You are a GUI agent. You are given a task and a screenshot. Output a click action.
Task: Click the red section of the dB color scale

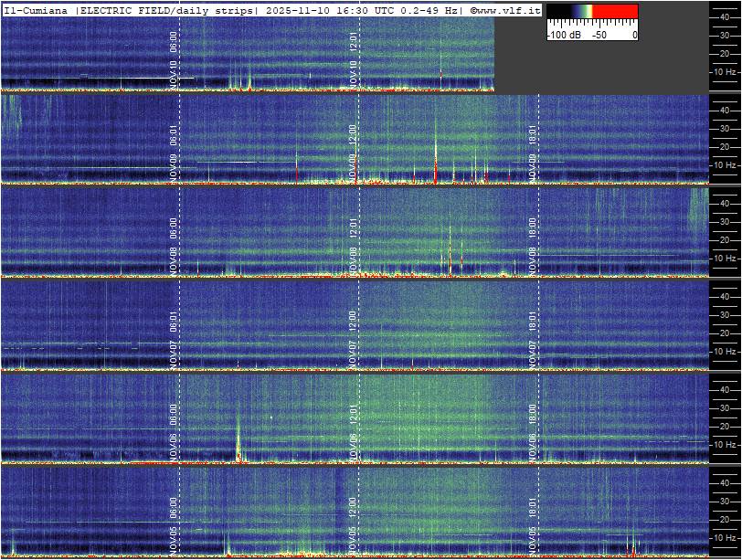tap(616, 13)
